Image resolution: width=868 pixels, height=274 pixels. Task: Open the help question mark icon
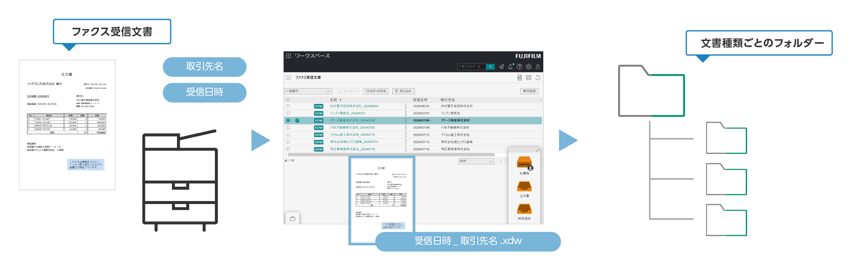(520, 67)
